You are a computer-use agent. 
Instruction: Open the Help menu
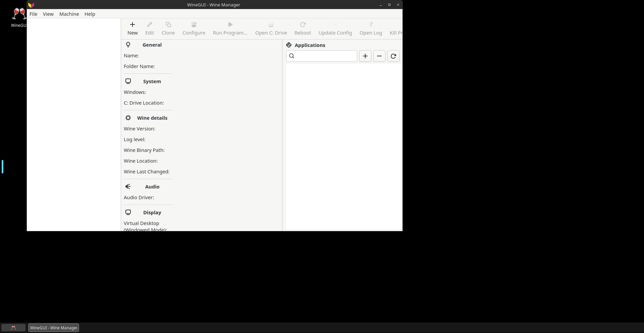click(x=90, y=14)
